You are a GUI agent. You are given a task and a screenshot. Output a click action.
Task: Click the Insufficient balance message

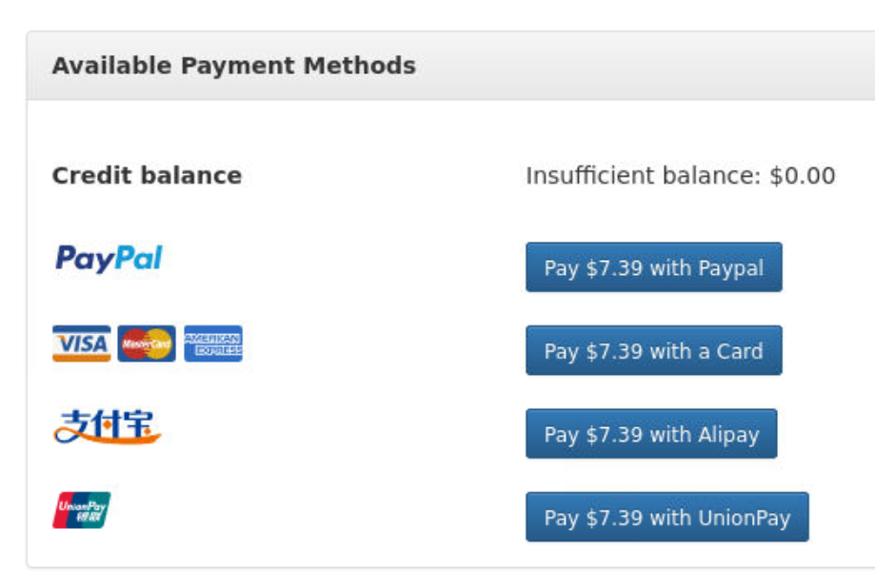pos(644,176)
